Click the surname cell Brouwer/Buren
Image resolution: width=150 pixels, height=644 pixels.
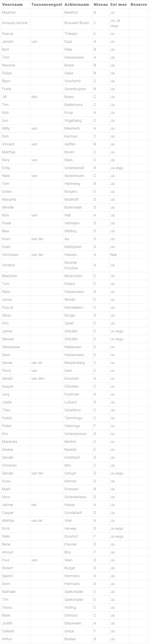(77, 22)
